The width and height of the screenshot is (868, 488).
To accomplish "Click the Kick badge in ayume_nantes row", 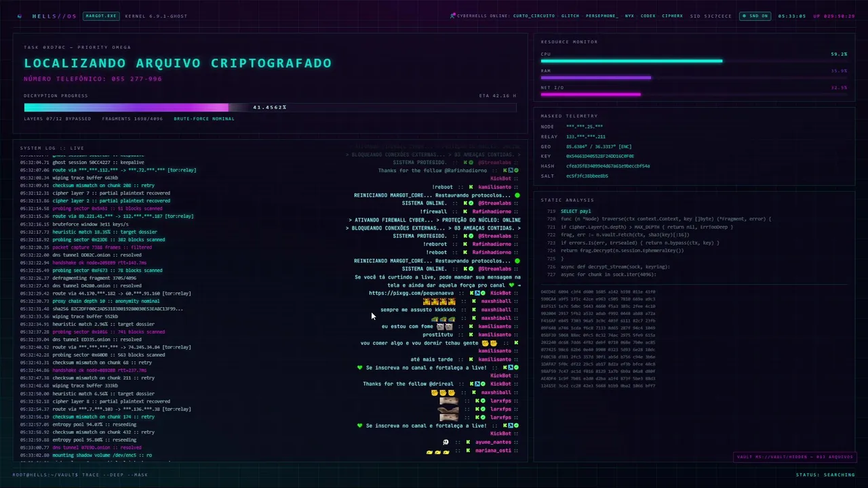I will click(469, 442).
